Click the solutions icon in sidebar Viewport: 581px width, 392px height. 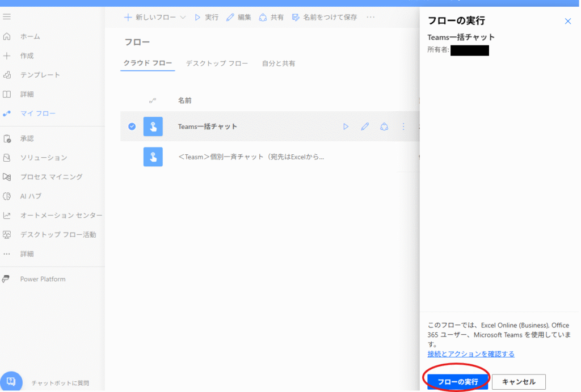7,158
